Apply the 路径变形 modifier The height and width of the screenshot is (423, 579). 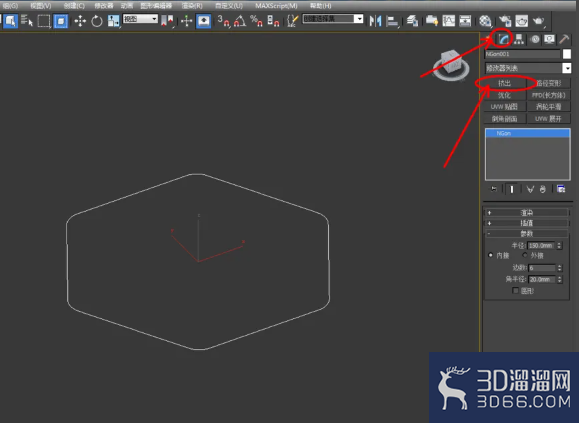(x=548, y=83)
